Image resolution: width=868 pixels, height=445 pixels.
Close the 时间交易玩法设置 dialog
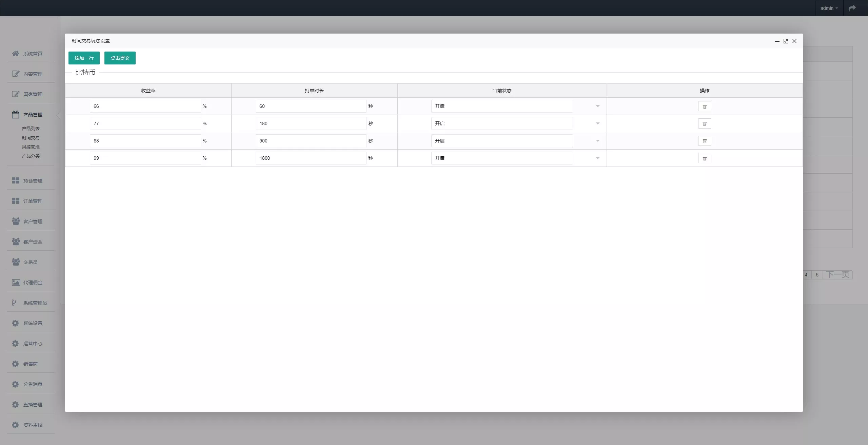click(794, 41)
